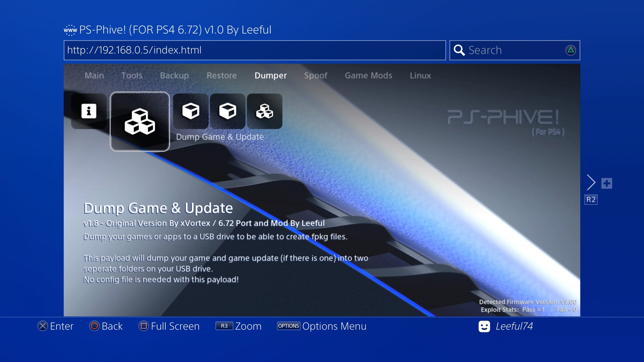Click 'This payload will dump your game' text
Screen dimensions: 644x362
point(226,258)
